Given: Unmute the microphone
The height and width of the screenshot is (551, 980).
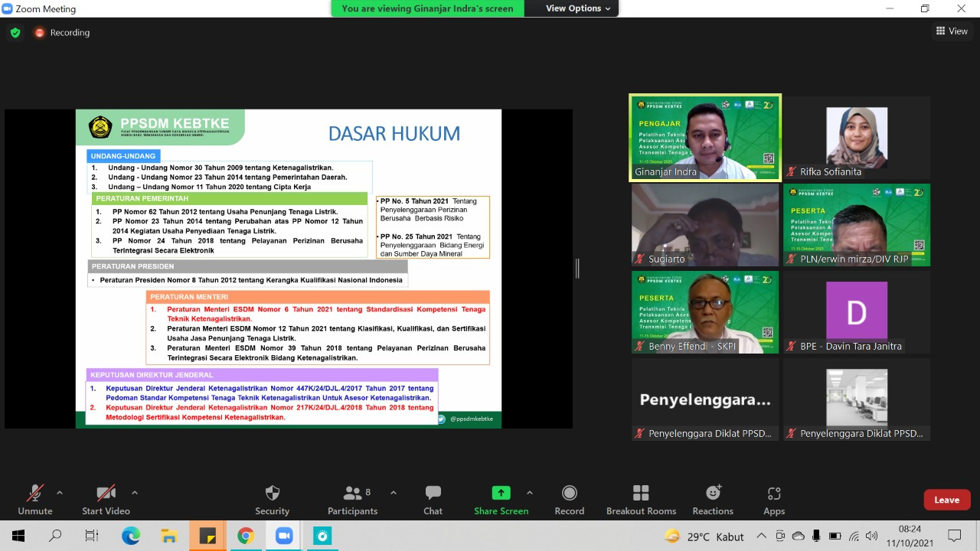Looking at the screenshot, I should tap(35, 500).
